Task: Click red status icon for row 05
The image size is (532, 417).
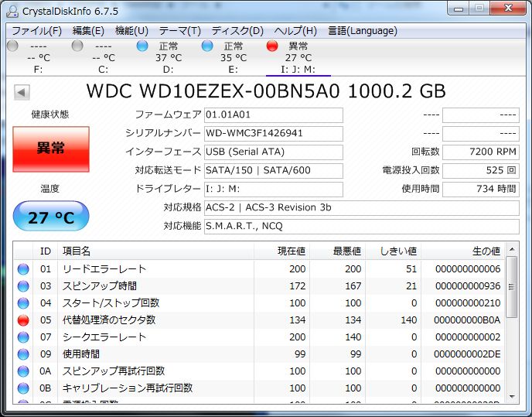Action: click(x=23, y=320)
